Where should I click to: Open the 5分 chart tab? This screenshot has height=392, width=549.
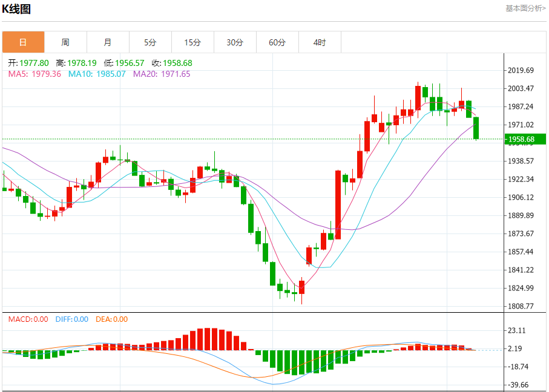[150, 42]
